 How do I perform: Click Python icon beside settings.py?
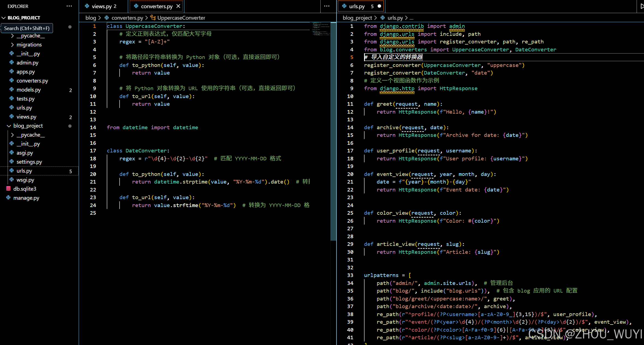[x=12, y=162]
